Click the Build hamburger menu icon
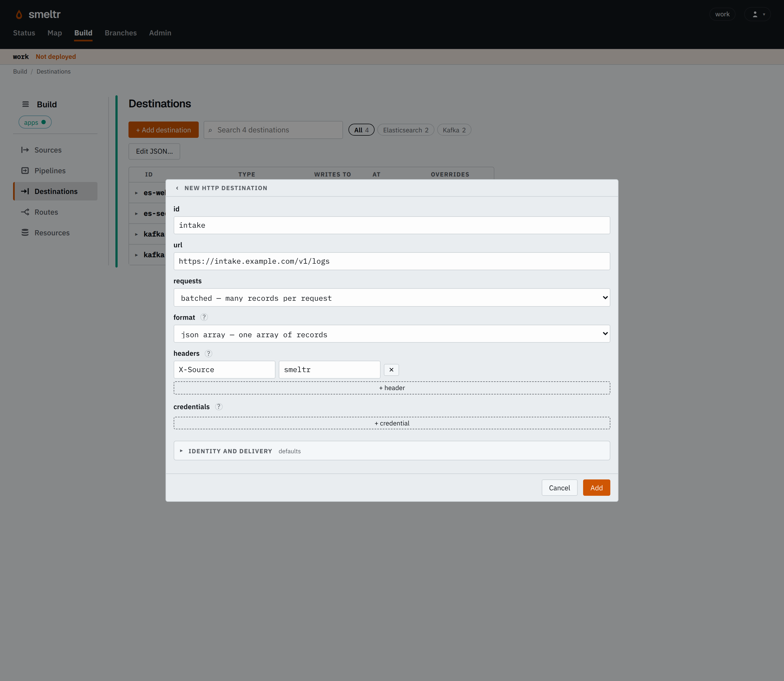784x681 pixels. click(x=25, y=104)
